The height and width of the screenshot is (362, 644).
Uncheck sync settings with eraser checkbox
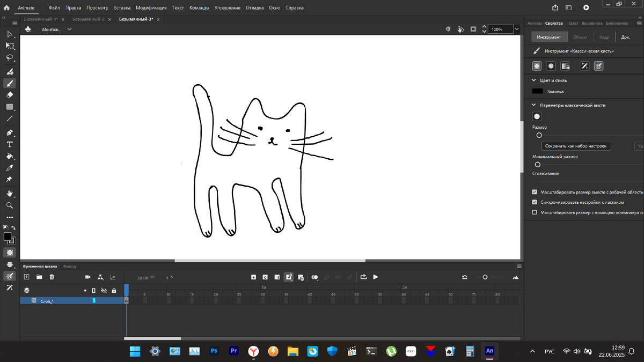(x=535, y=202)
